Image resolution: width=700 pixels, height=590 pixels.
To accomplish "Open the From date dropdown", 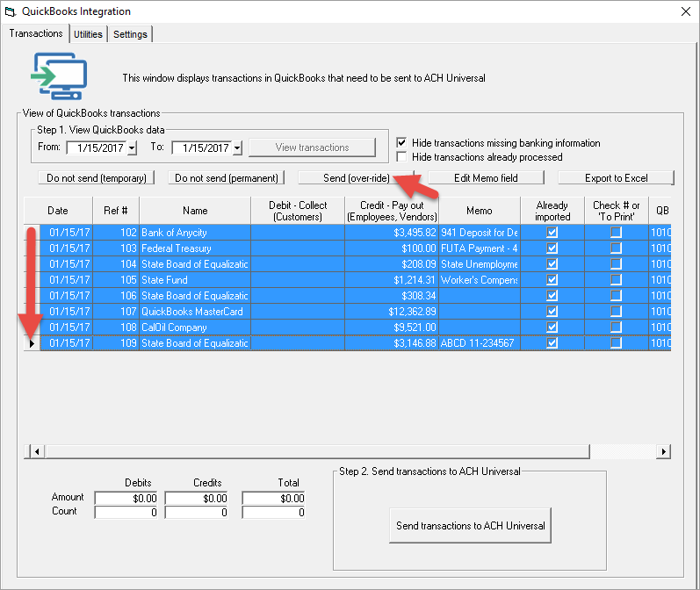I will [132, 147].
